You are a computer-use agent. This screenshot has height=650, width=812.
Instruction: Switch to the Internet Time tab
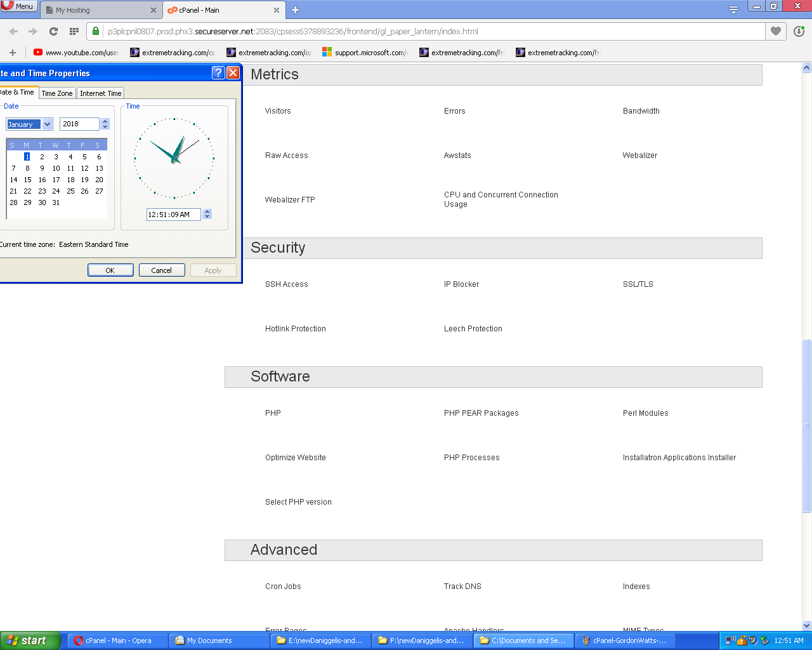coord(100,93)
